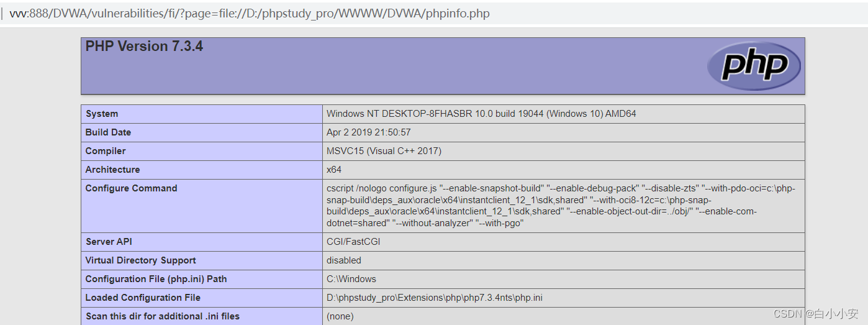Select the "Configure Command" label
868x325 pixels.
click(x=131, y=188)
